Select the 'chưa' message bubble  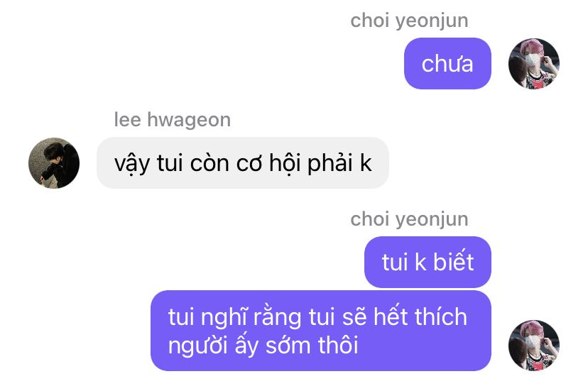click(447, 63)
